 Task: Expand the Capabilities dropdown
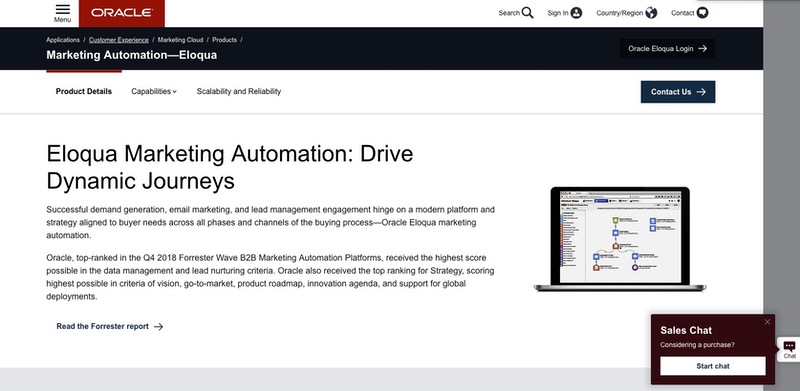[154, 91]
